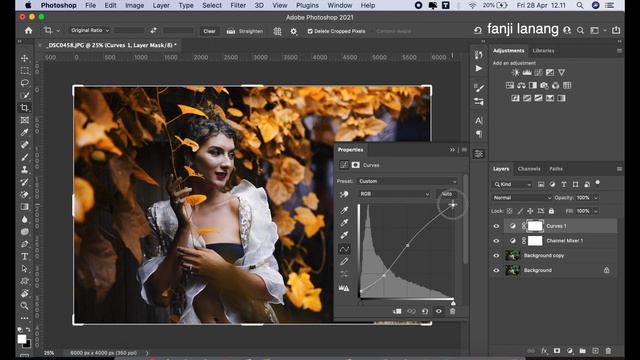Open the layer Kind filter dropdown

(512, 184)
